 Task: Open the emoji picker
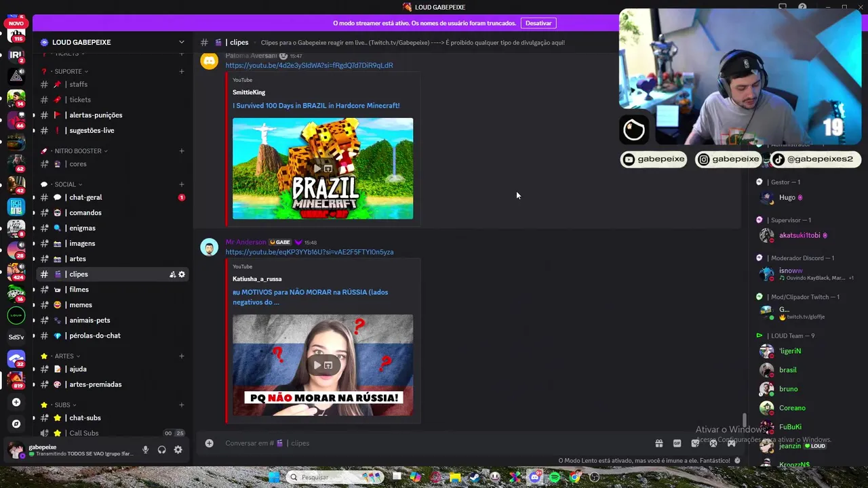[713, 443]
